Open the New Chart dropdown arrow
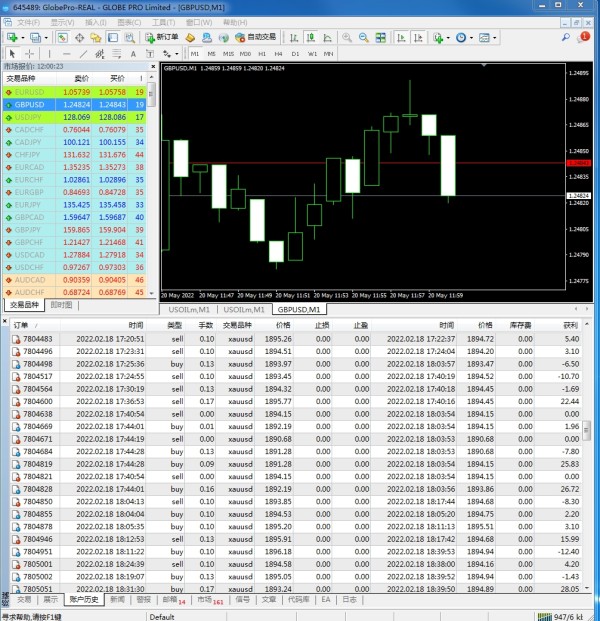Viewport: 600px width, 621px height. (22, 37)
